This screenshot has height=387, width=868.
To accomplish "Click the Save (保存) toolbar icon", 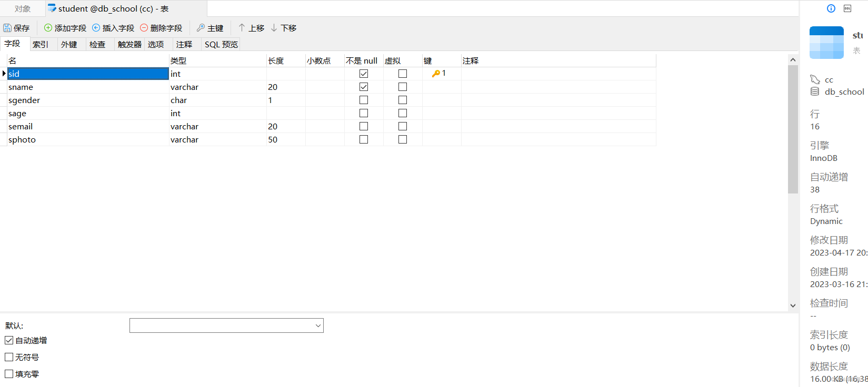I will click(7, 28).
